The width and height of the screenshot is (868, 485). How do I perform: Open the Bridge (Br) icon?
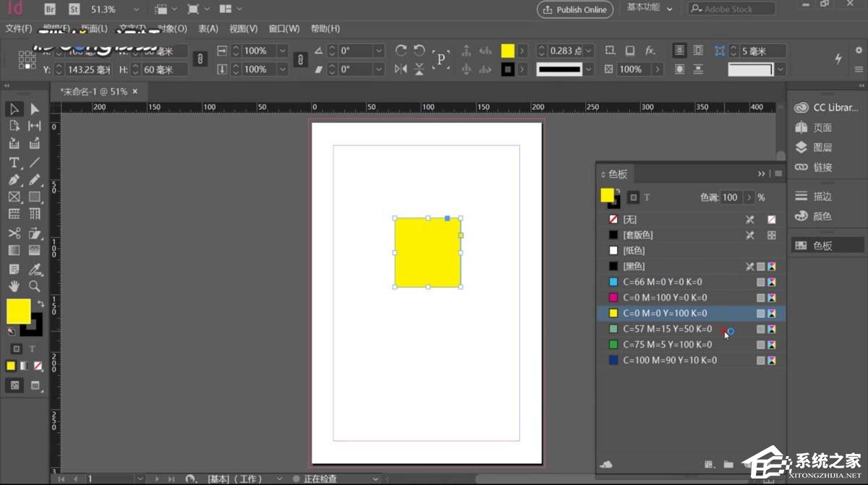point(50,9)
